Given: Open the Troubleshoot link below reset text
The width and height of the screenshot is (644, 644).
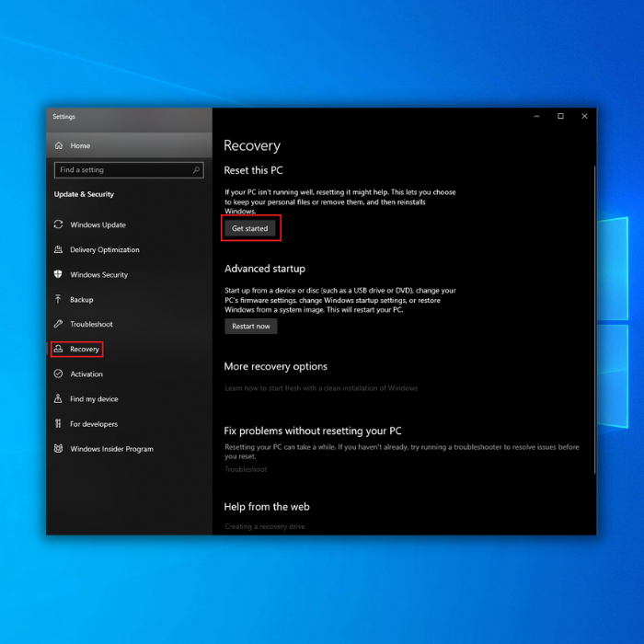Looking at the screenshot, I should [246, 469].
